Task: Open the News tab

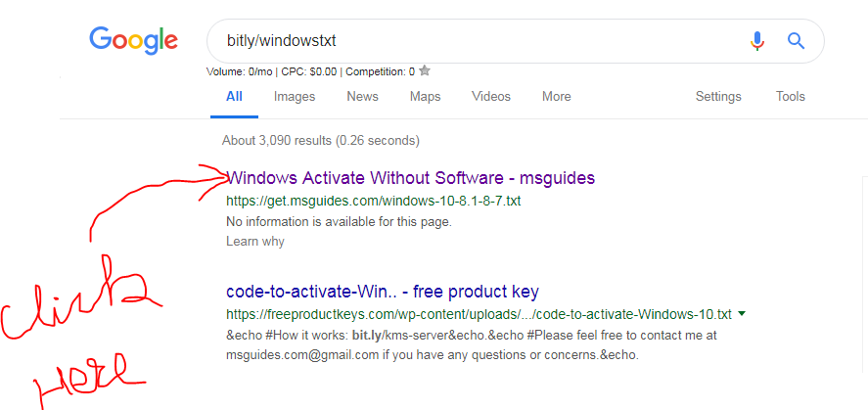Action: pos(362,96)
